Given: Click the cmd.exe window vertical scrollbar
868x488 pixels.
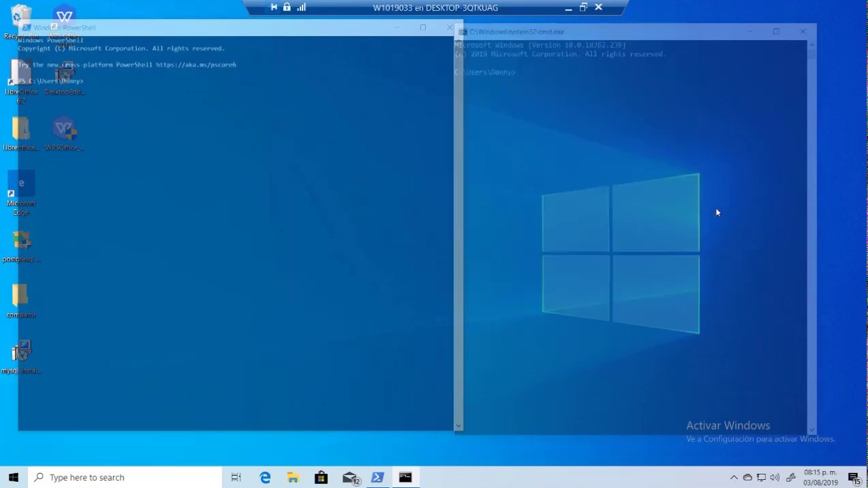Looking at the screenshot, I should tap(812, 237).
